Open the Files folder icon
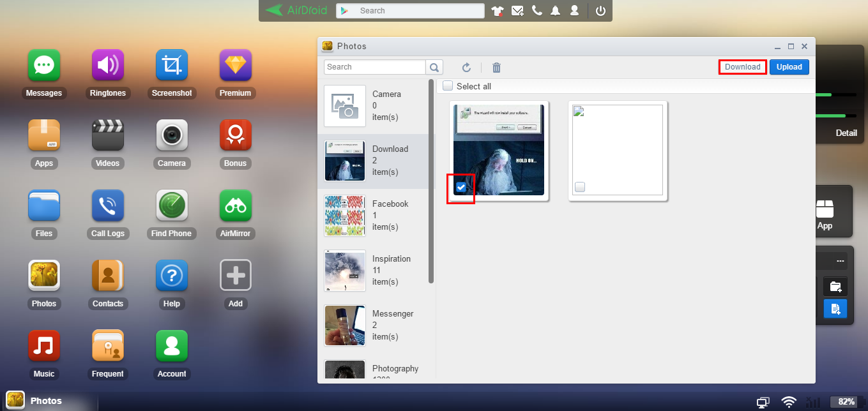 point(44,205)
